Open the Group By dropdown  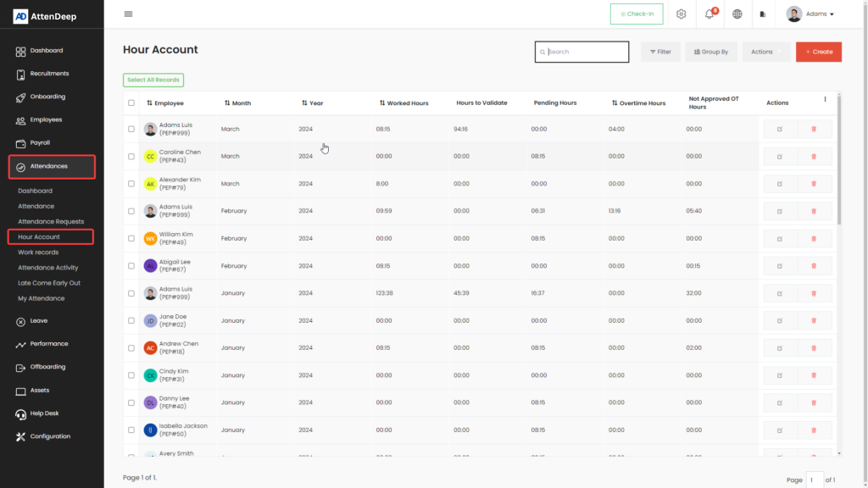pos(711,52)
